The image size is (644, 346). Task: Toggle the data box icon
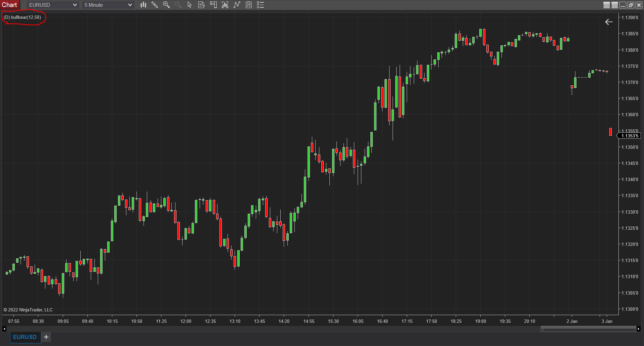point(201,5)
